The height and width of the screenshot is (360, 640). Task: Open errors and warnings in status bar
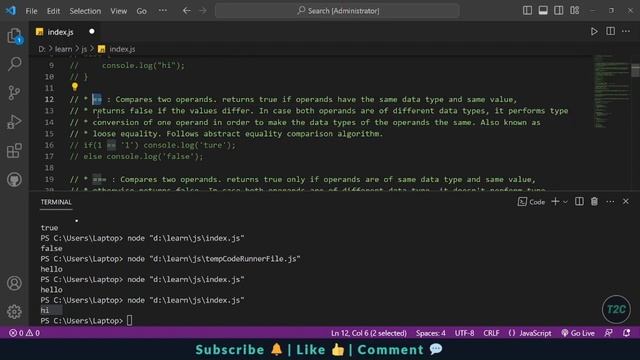point(24,333)
